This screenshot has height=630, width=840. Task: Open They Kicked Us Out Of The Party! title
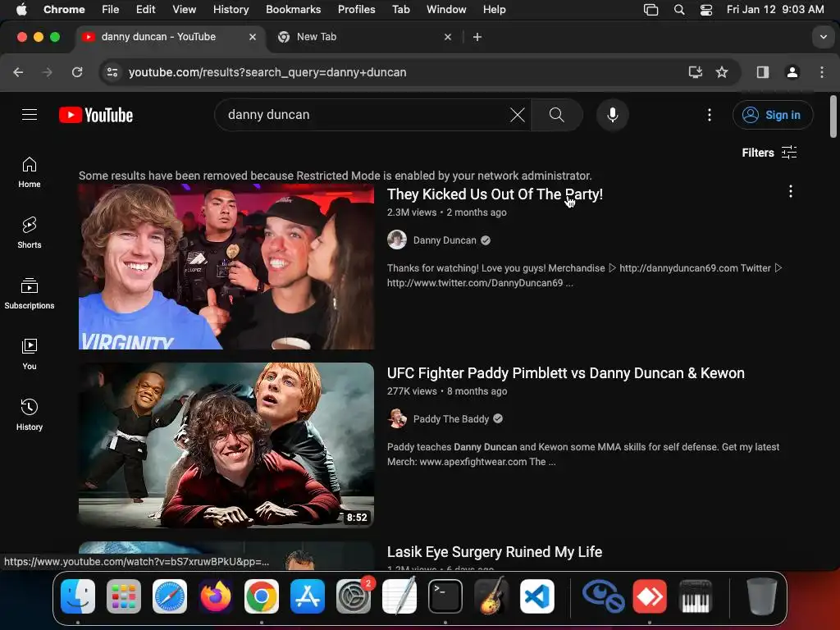coord(495,194)
